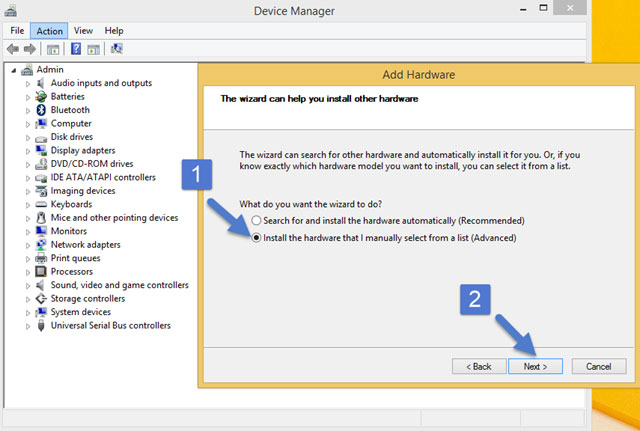Viewport: 640px width, 431px height.
Task: Click the Back button in the wizard
Action: point(479,367)
